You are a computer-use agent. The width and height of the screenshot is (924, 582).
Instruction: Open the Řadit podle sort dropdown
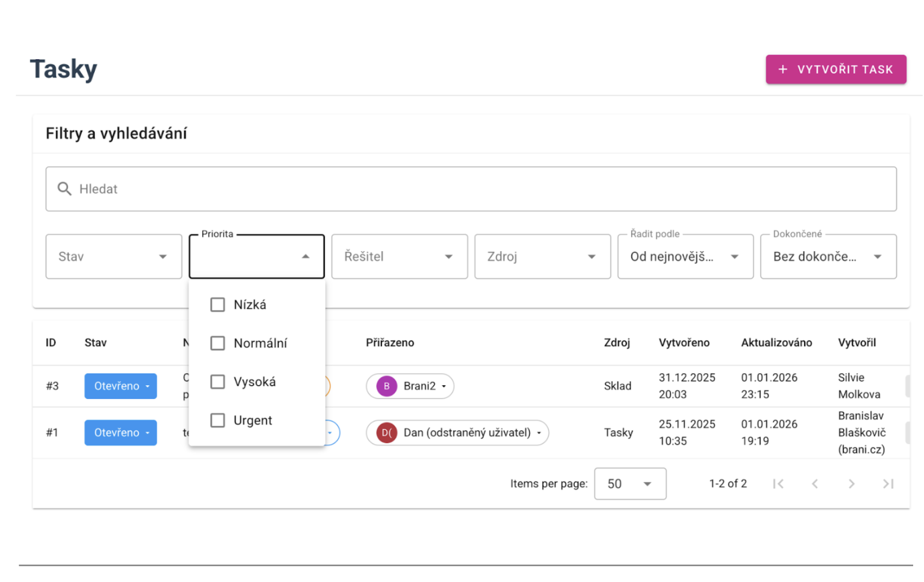(685, 256)
